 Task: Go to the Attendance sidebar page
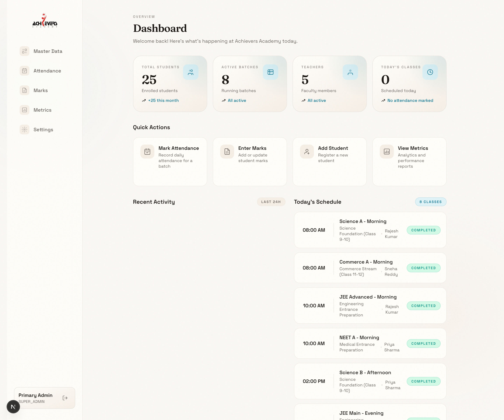click(47, 71)
